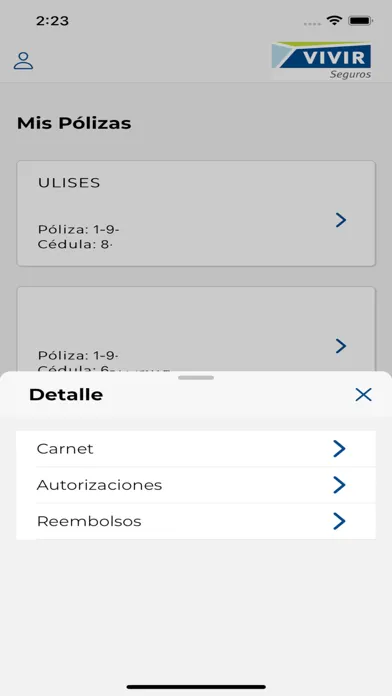Image resolution: width=392 pixels, height=696 pixels.
Task: Open the user profile icon
Action: click(23, 61)
